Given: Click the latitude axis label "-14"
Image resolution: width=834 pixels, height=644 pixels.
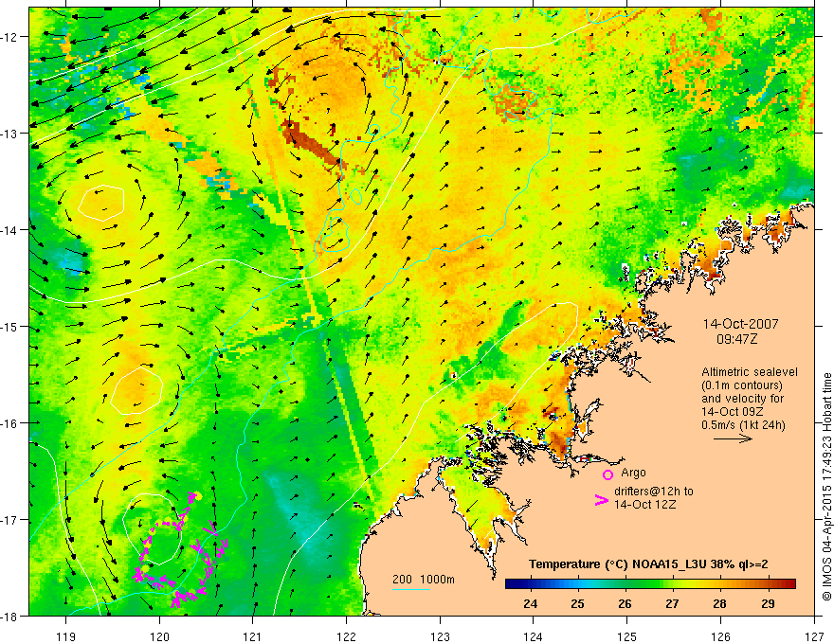Looking at the screenshot, I should click(10, 230).
